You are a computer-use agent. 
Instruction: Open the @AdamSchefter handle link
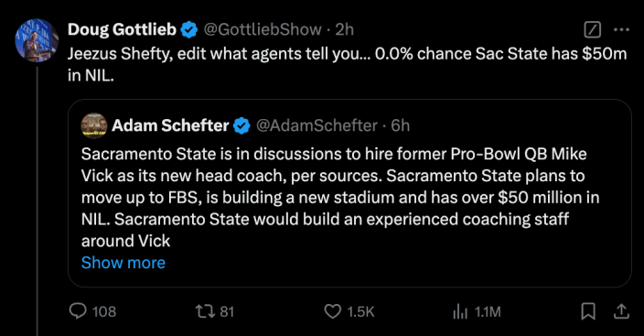317,125
